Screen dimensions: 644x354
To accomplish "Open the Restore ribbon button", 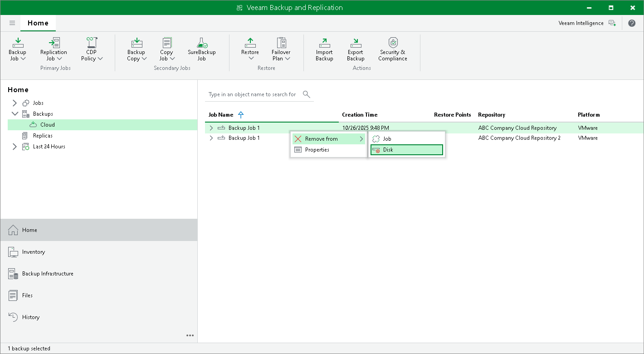I will coord(250,49).
